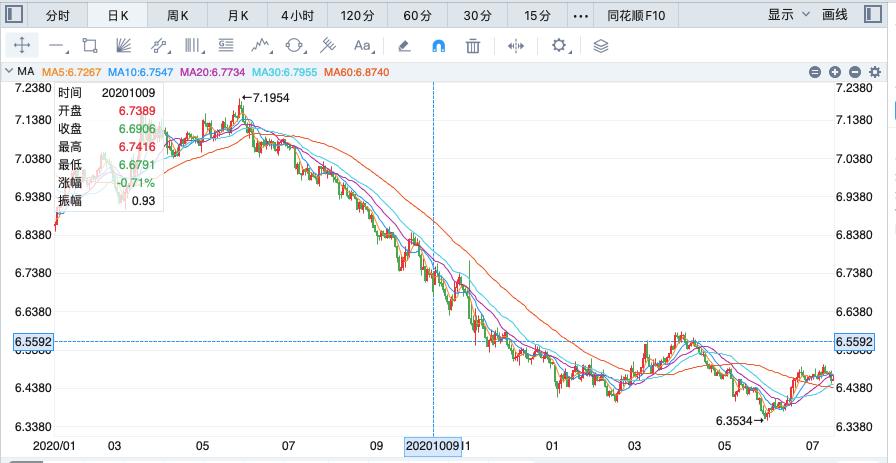Click the right 6.5592 crosshair price tag
Viewport: 896px width, 463px height.
[854, 342]
